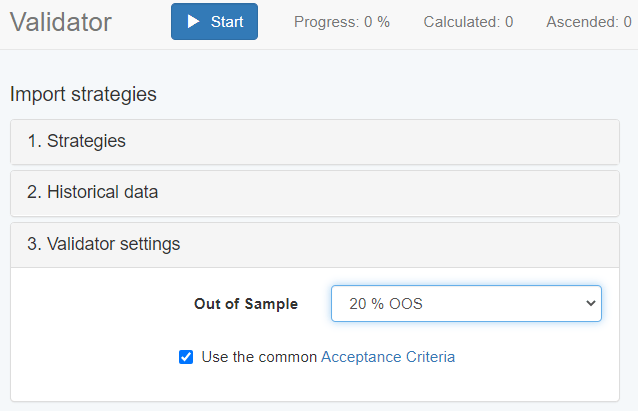Click the 'Use the common' checkbox label
The height and width of the screenshot is (411, 638).
[x=259, y=357]
